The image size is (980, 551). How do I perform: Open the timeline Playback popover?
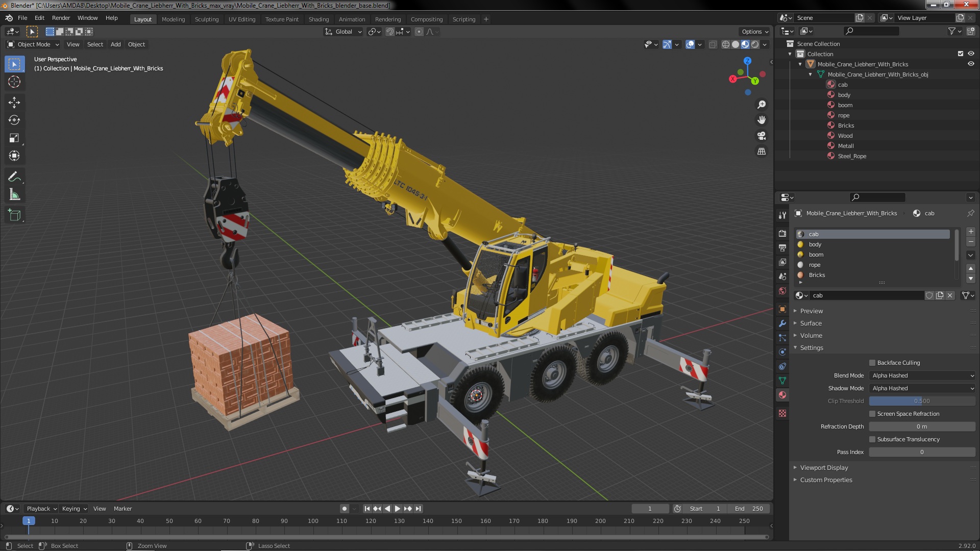point(41,509)
